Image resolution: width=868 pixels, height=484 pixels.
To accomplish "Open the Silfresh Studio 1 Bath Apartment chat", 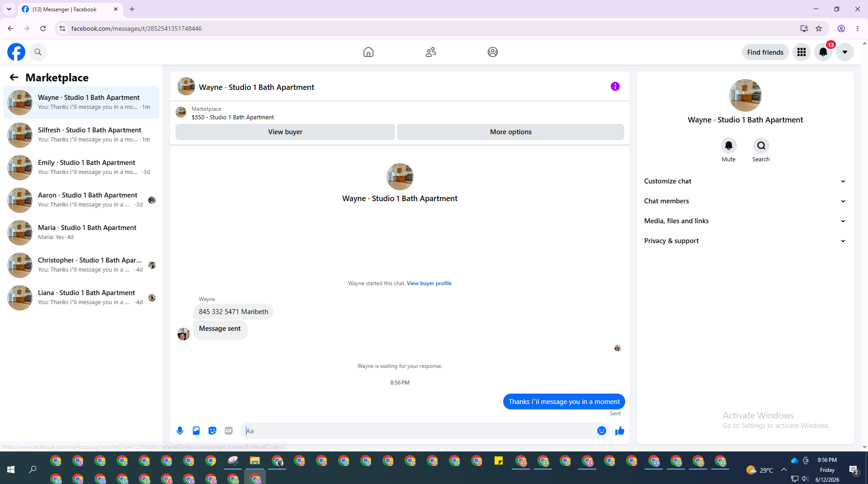I will click(81, 135).
